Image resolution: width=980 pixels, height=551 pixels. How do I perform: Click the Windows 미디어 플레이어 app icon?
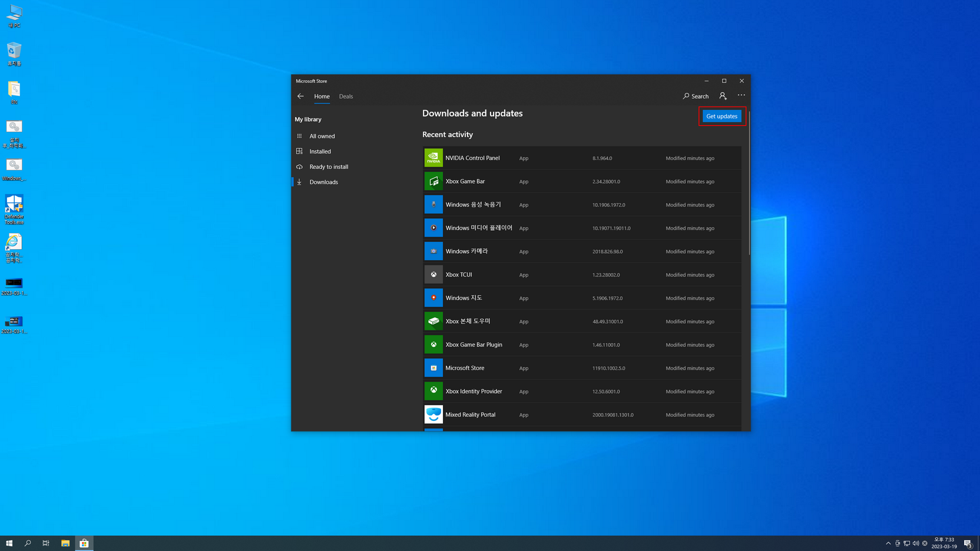433,228
